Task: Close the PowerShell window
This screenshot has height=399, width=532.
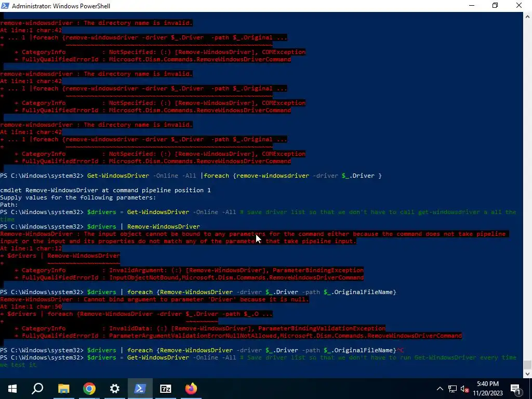Action: click(x=519, y=6)
